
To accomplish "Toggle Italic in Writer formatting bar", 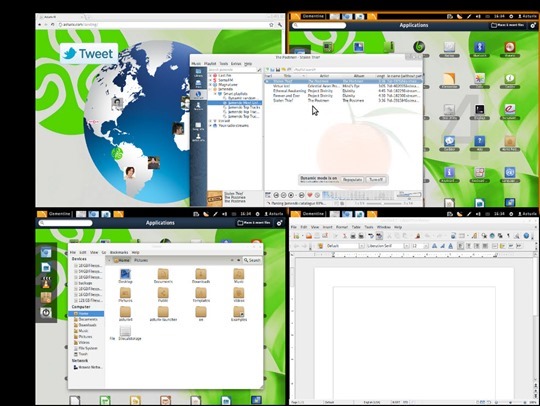I will [x=443, y=246].
